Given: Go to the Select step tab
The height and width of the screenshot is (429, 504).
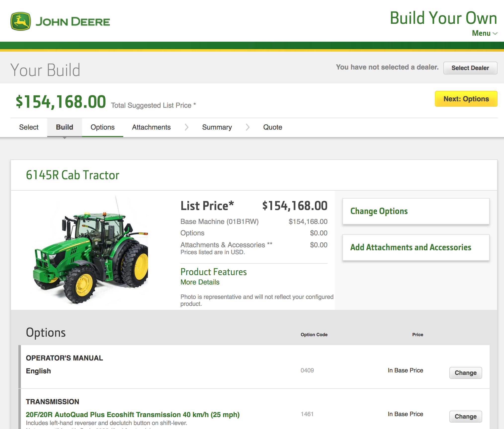Looking at the screenshot, I should tap(29, 127).
